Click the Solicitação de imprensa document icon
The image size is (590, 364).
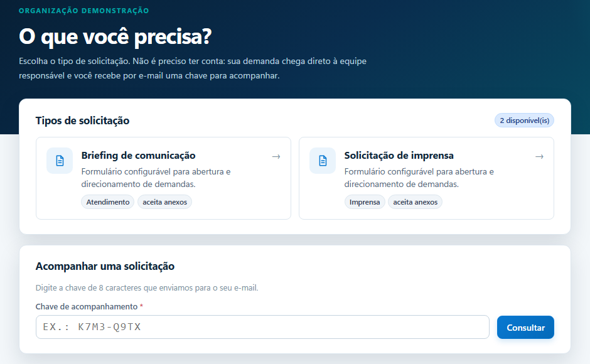pyautogui.click(x=323, y=161)
